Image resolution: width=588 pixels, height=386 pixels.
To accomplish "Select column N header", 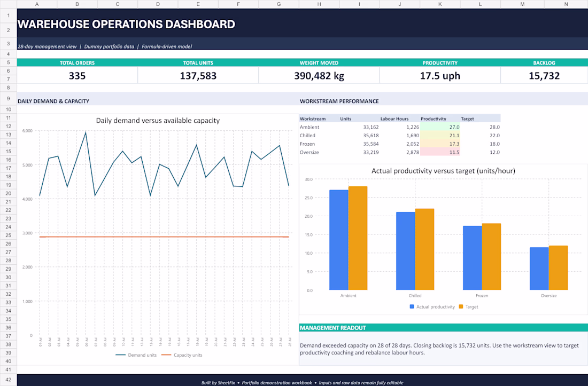I will pyautogui.click(x=566, y=4).
